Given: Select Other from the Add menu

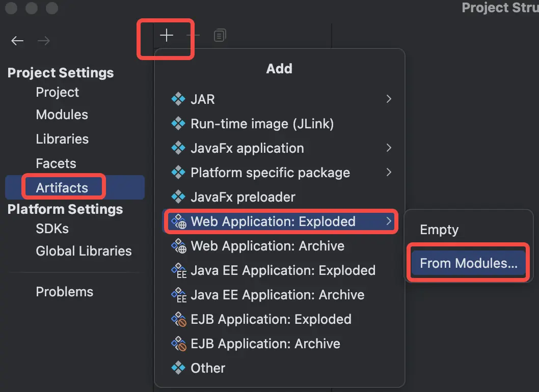Looking at the screenshot, I should 280,368.
